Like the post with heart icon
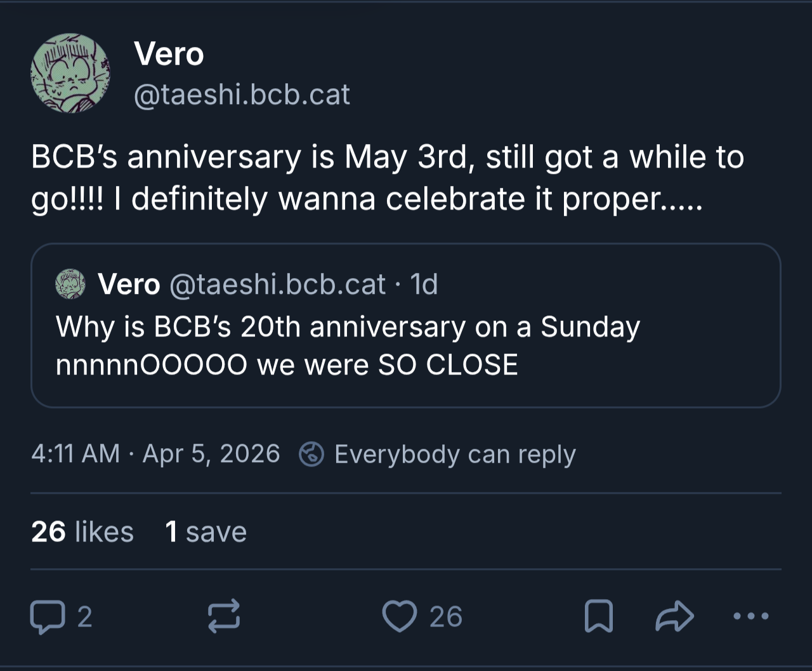 [400, 616]
